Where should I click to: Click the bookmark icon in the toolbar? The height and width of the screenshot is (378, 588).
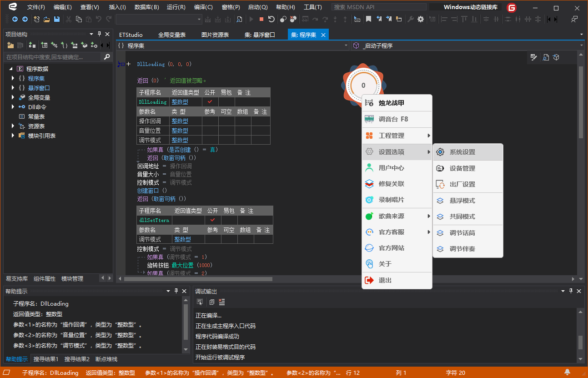click(x=368, y=19)
